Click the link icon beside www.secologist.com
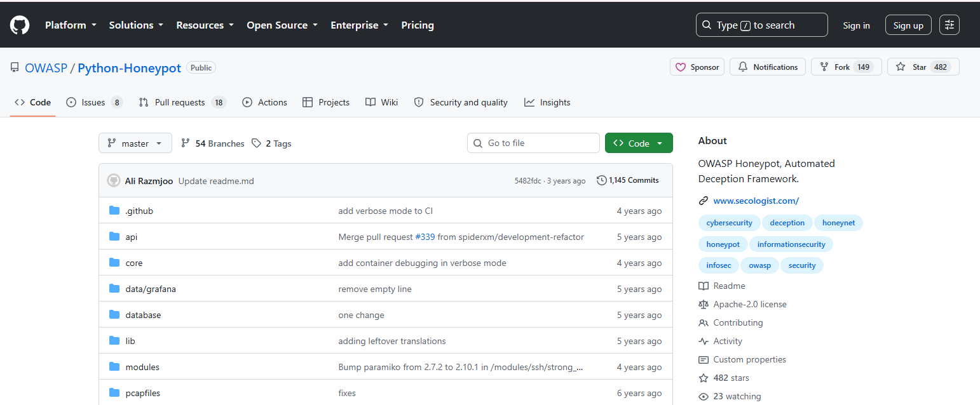The image size is (980, 405). pos(704,201)
